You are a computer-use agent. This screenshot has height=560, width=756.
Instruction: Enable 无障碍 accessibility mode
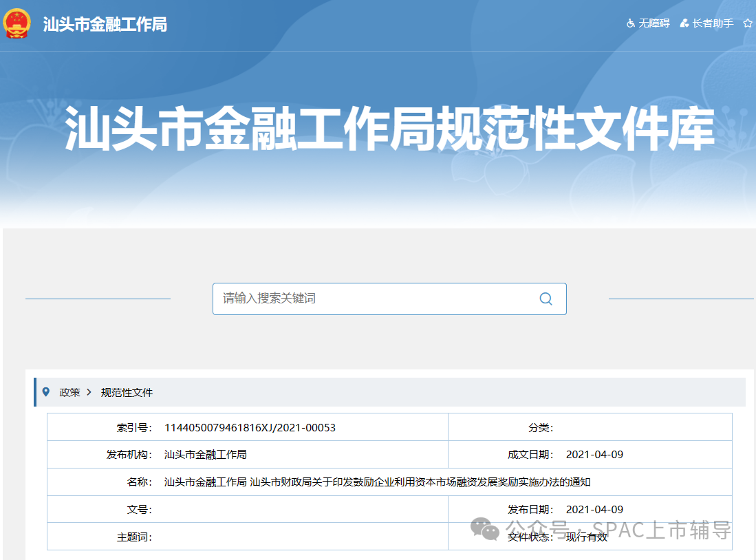coord(648,23)
